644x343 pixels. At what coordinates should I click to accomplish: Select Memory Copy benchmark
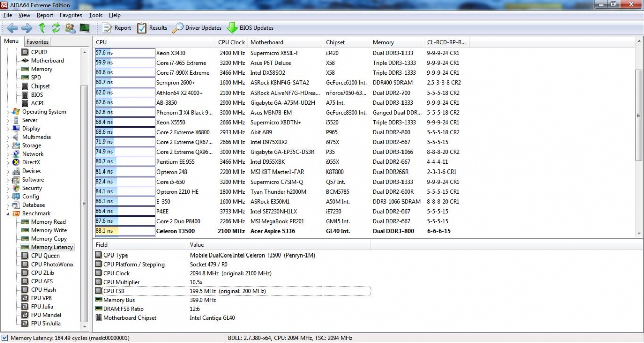click(49, 239)
